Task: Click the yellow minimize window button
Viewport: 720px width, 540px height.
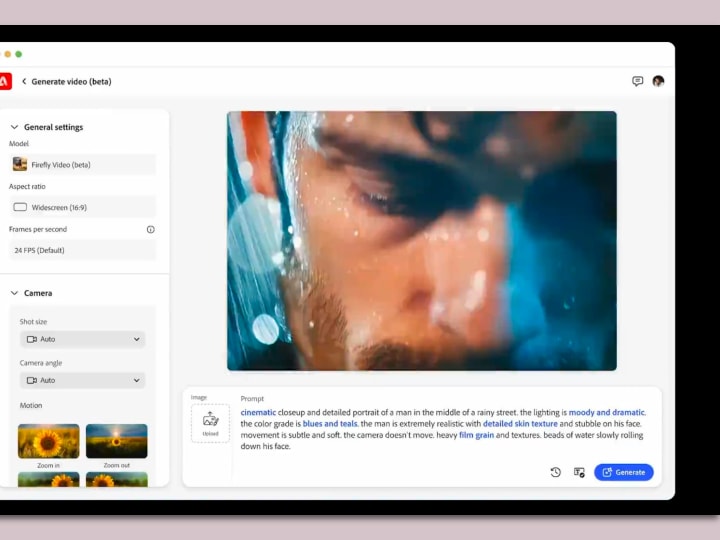Action: click(7, 54)
